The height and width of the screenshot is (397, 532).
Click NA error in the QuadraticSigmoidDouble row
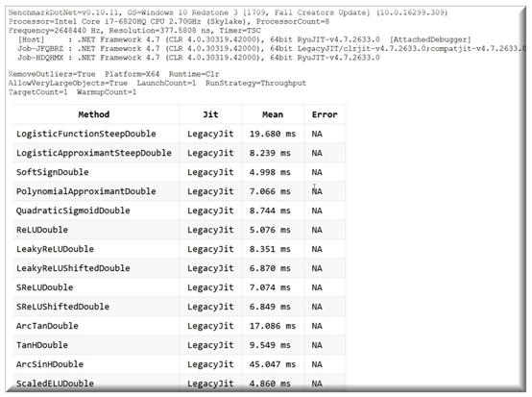click(317, 211)
